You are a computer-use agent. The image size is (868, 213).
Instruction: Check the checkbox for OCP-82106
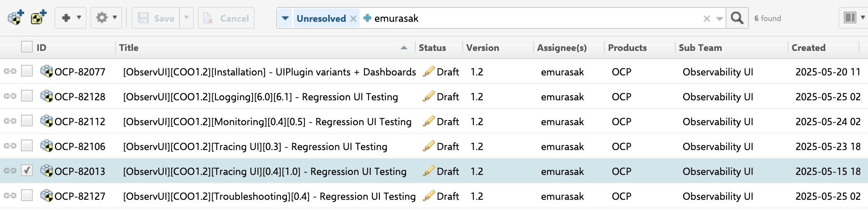click(x=27, y=146)
